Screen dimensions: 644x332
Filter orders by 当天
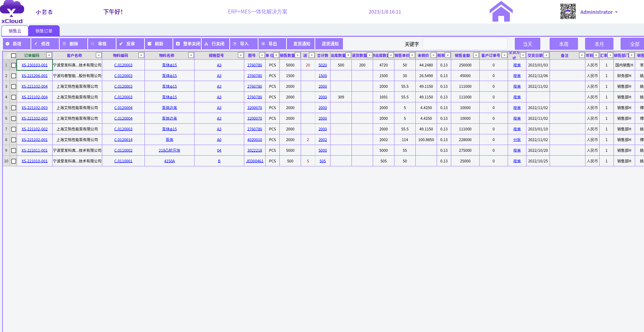coord(528,44)
